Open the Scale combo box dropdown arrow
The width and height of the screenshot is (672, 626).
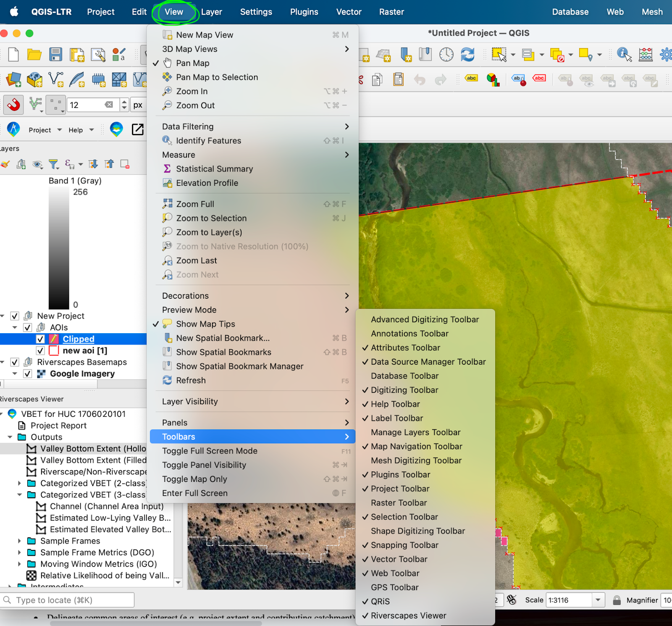coord(598,600)
